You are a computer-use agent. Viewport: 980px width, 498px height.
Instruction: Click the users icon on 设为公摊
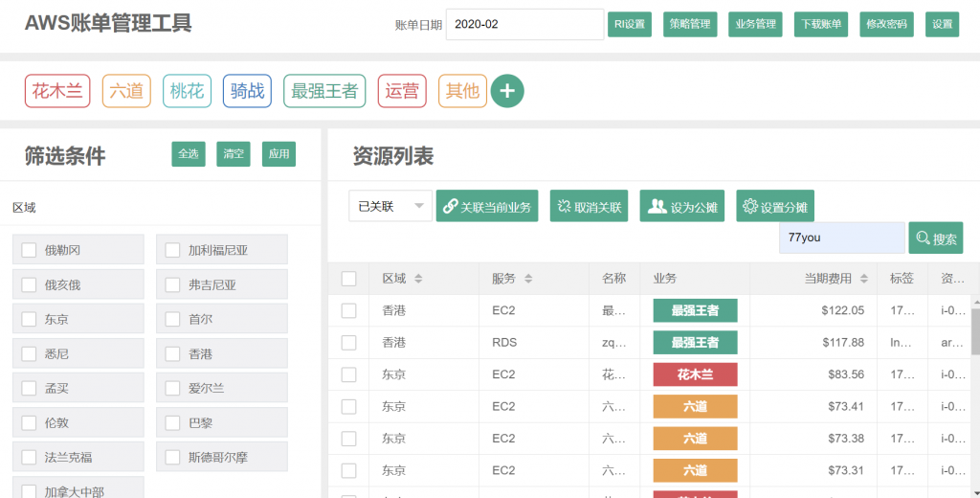[657, 206]
